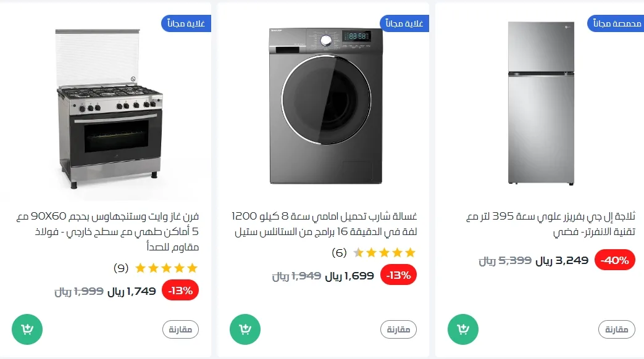Image resolution: width=644 pixels, height=359 pixels.
Task: Click the -13% badge on Sharp washer
Action: tap(398, 276)
